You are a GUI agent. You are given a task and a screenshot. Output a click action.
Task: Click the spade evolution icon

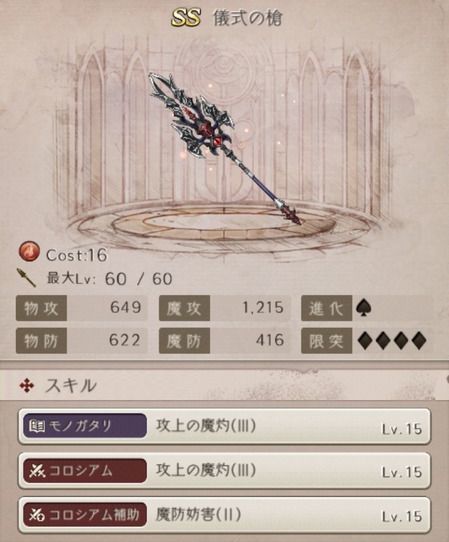364,307
